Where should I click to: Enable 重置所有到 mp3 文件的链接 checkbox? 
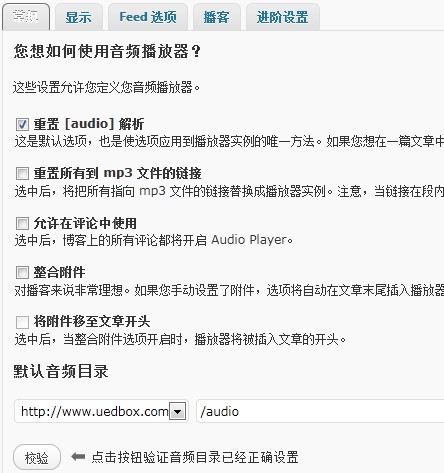coord(22,173)
